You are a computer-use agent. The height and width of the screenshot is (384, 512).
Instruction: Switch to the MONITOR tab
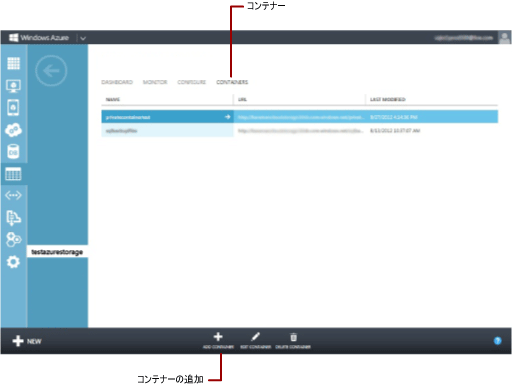155,82
